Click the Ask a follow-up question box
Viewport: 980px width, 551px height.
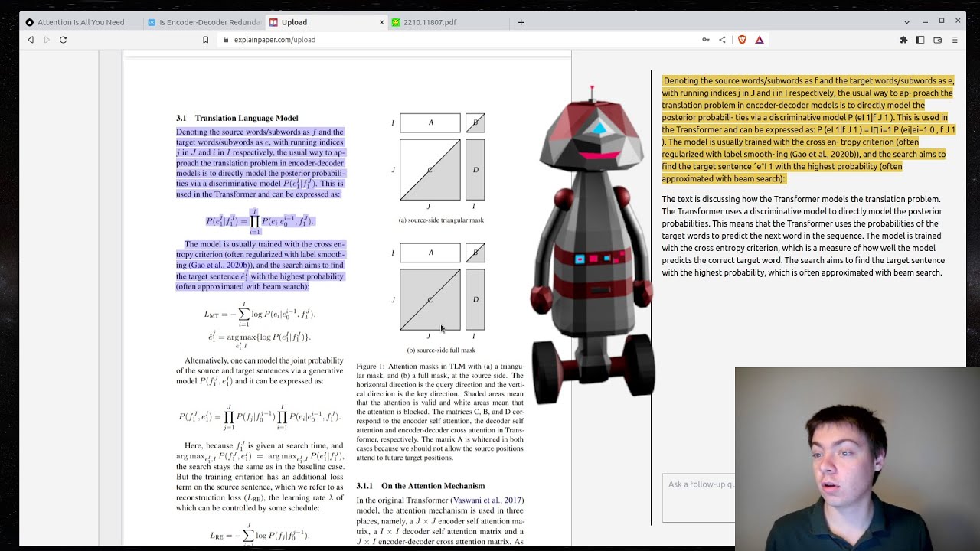pos(698,497)
